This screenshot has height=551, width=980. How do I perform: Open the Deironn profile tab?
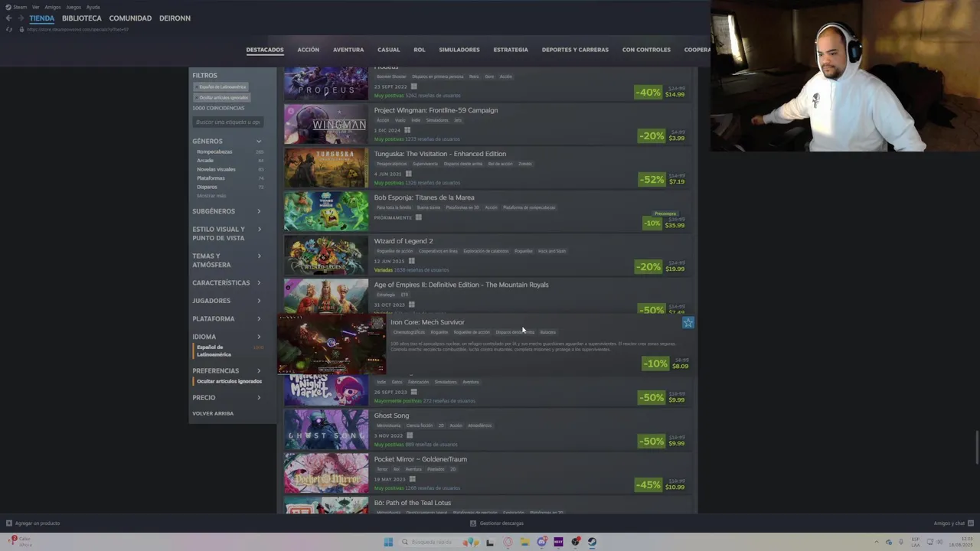click(x=175, y=18)
